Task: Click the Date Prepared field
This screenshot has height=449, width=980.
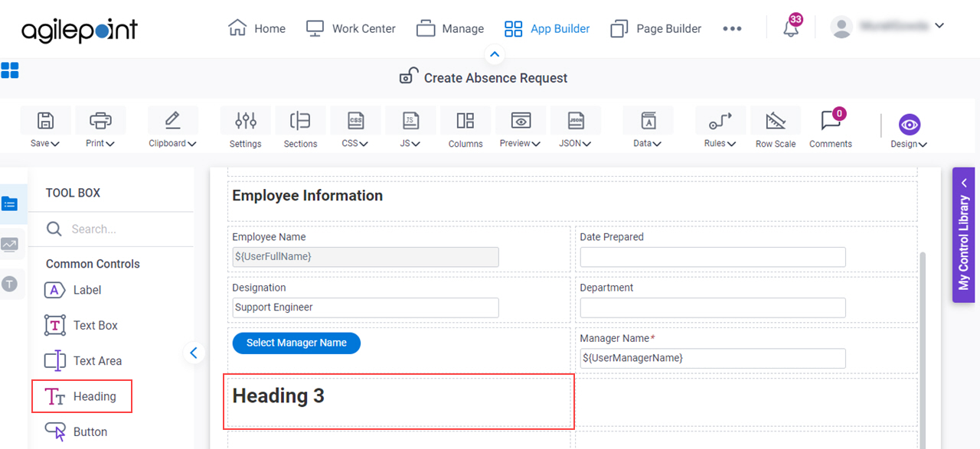Action: pos(713,257)
